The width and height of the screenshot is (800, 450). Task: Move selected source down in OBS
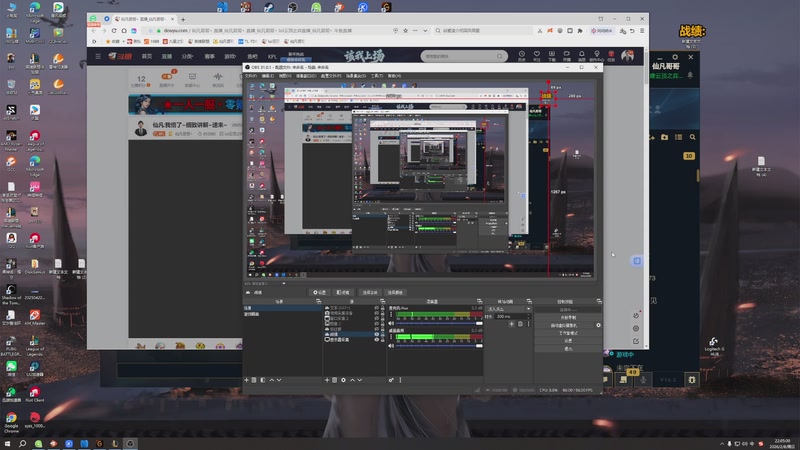coord(360,380)
